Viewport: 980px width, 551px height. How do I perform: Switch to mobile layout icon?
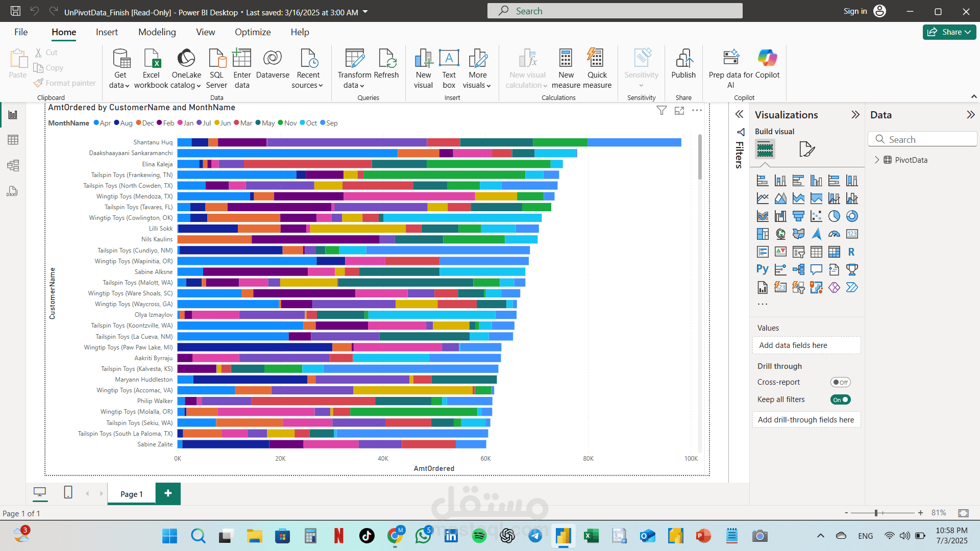click(x=68, y=492)
